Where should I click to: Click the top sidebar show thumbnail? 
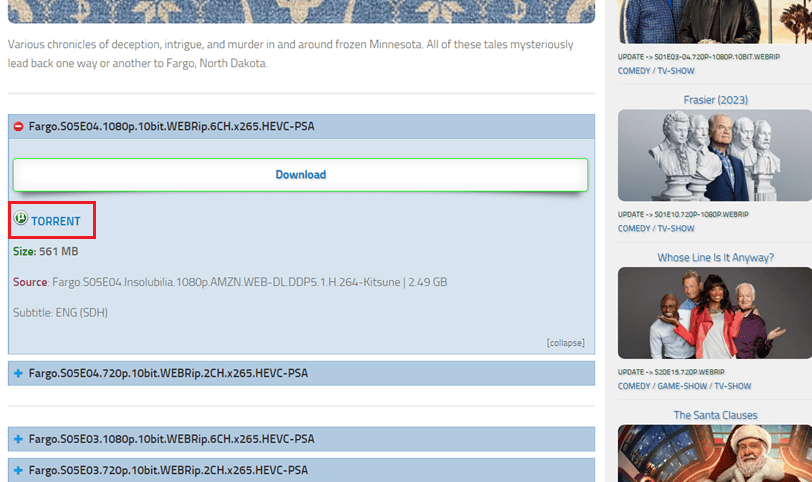tap(715, 22)
